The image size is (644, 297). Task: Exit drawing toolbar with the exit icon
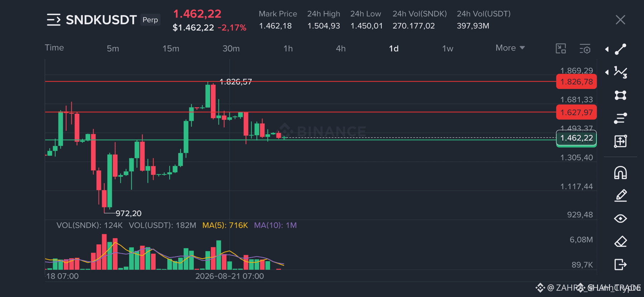pos(620,264)
